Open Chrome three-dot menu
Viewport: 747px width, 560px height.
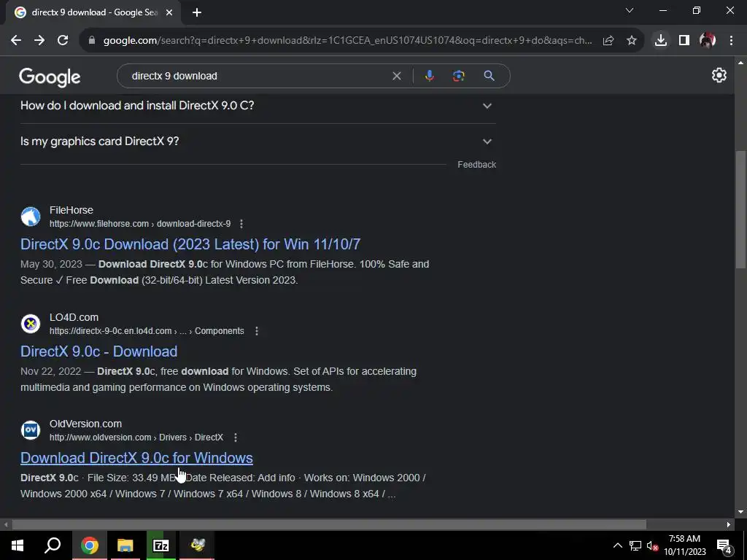731,41
